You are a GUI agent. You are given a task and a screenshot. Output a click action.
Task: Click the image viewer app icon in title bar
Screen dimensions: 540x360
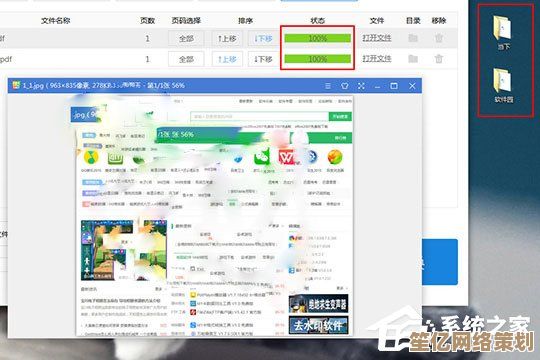16,85
